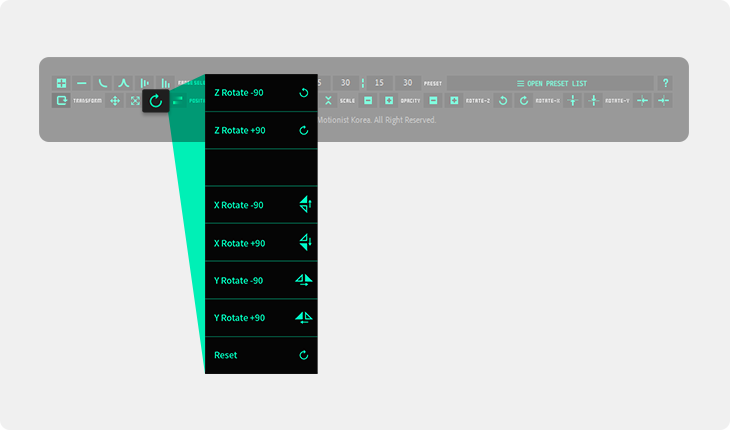Click second Rotate-Y icon

(x=663, y=101)
